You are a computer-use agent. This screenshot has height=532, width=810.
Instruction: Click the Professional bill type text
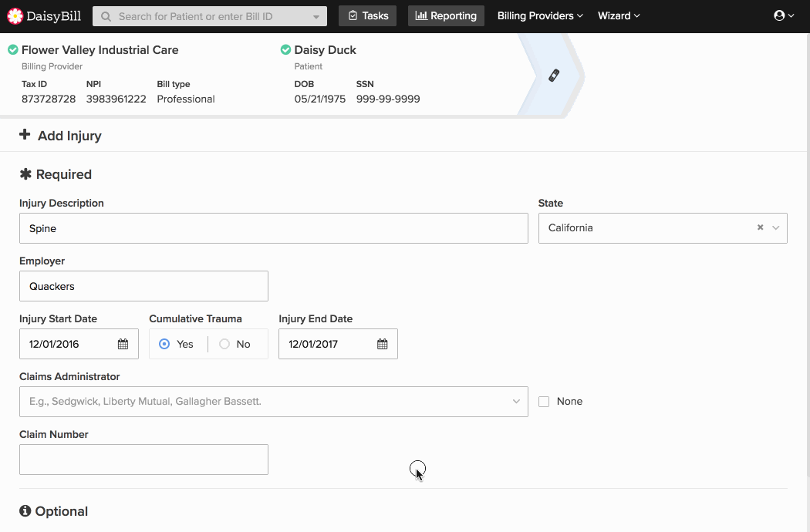pos(186,99)
